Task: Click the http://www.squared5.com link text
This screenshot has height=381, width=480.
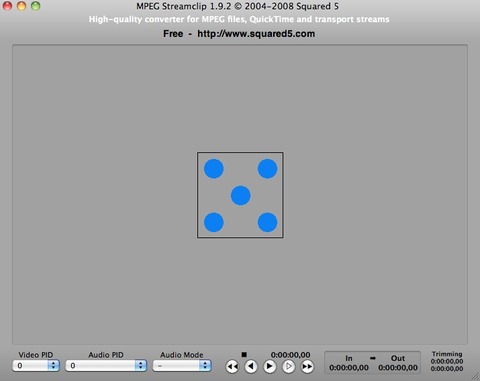Action: point(256,34)
